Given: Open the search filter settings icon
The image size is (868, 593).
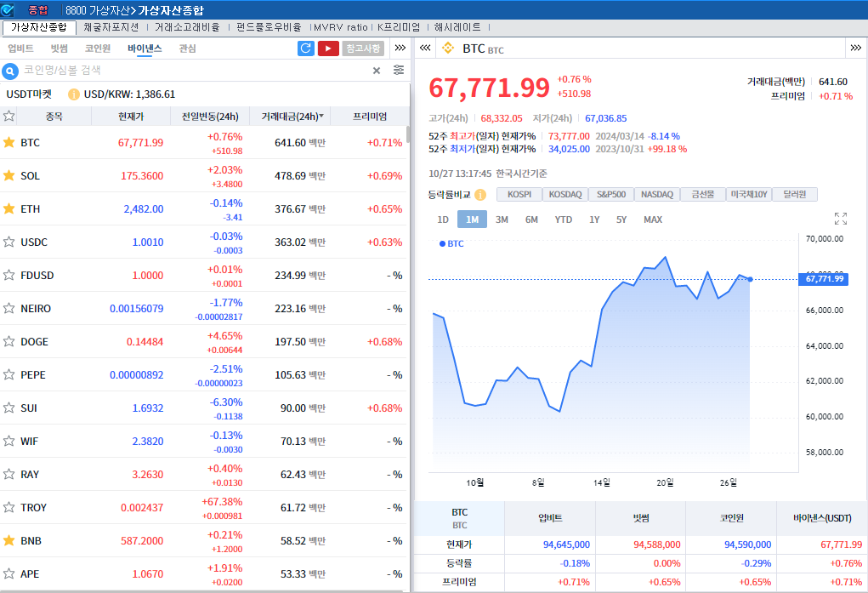Looking at the screenshot, I should [x=399, y=71].
